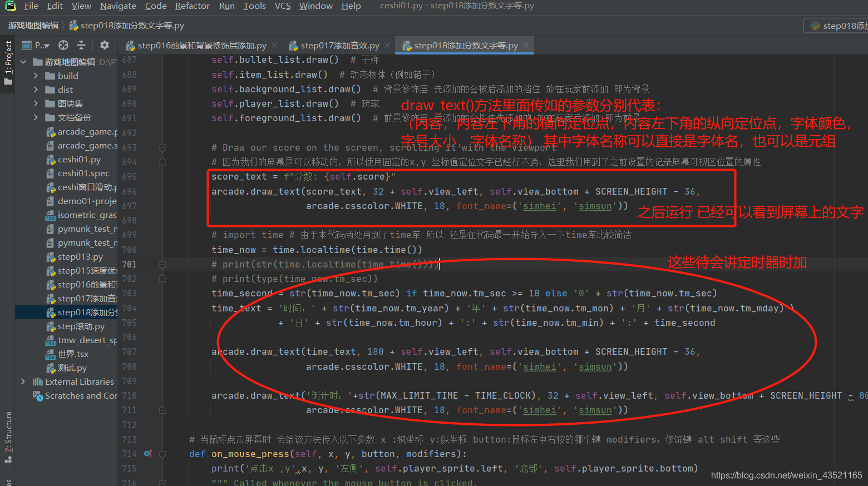Select 测试.py in the project tree

pos(72,368)
